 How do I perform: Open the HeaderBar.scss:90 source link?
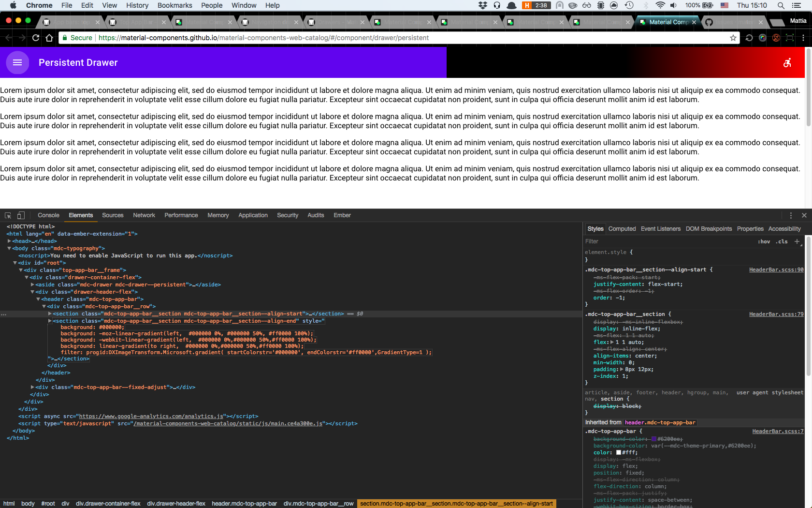776,269
